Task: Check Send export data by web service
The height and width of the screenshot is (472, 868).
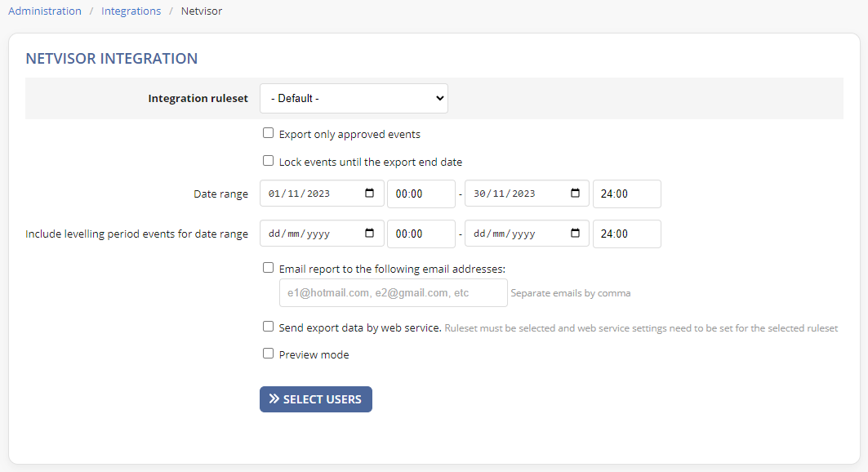Action: (268, 327)
